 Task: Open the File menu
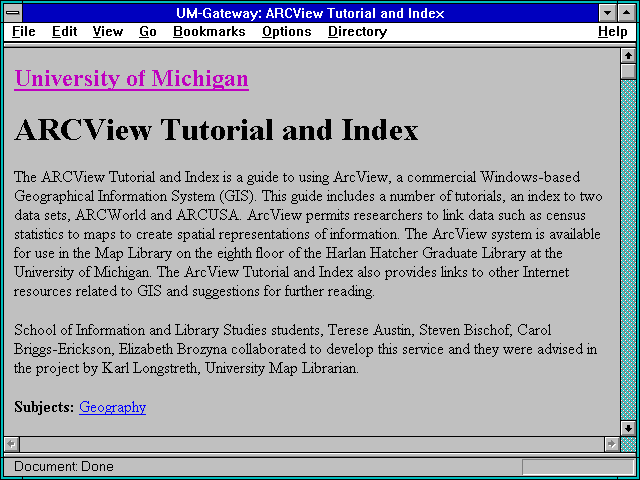24,32
